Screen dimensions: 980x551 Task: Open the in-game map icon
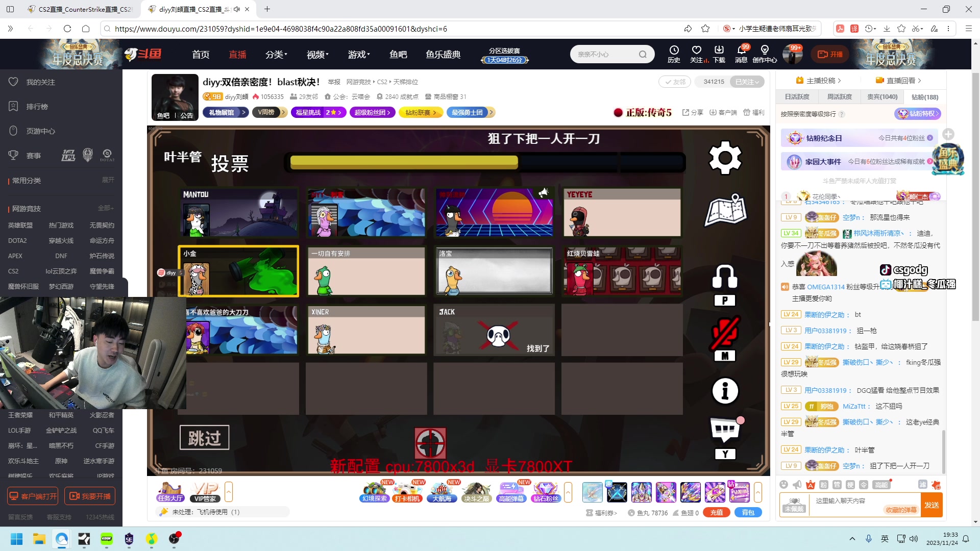click(x=725, y=210)
